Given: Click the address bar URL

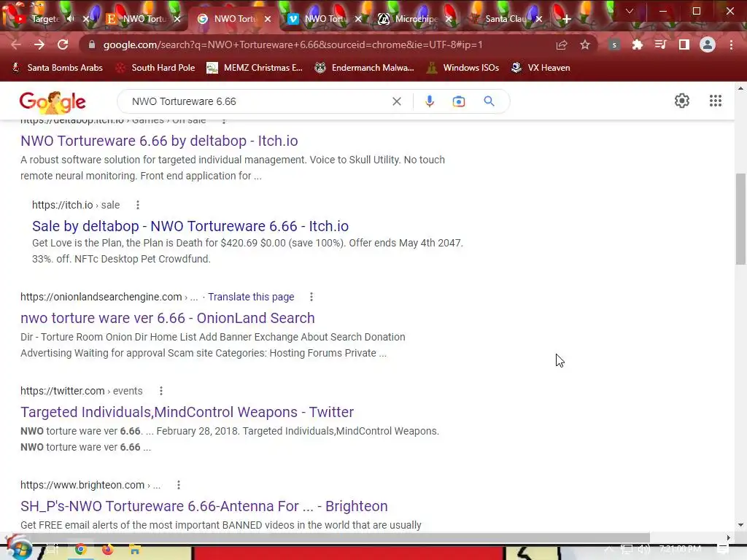Looking at the screenshot, I should pyautogui.click(x=293, y=44).
